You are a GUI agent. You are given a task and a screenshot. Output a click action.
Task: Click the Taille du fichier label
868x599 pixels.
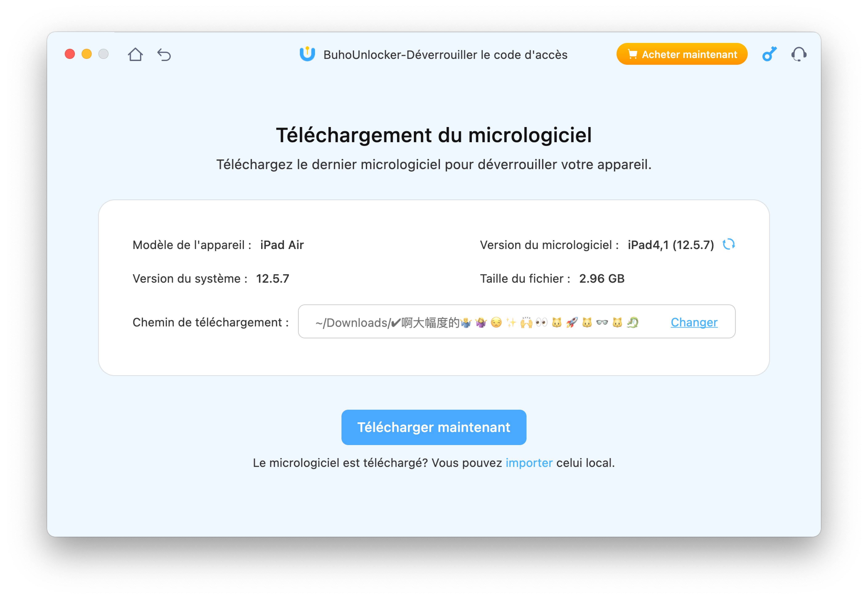click(x=525, y=278)
